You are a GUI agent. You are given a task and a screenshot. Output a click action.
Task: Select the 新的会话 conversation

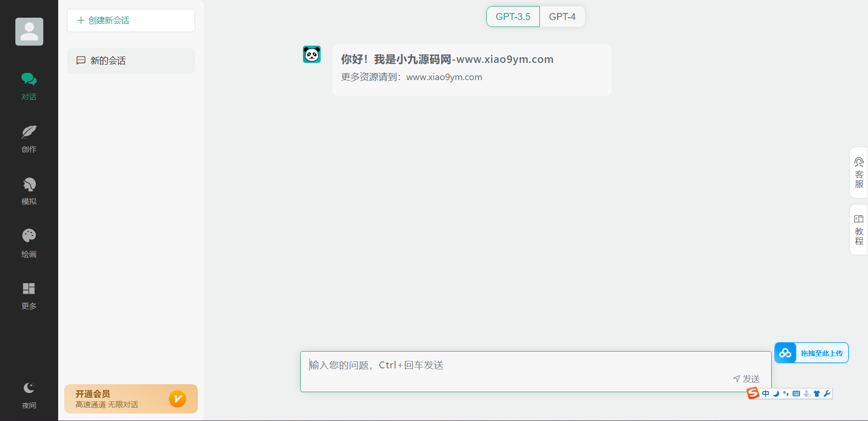[x=131, y=61]
